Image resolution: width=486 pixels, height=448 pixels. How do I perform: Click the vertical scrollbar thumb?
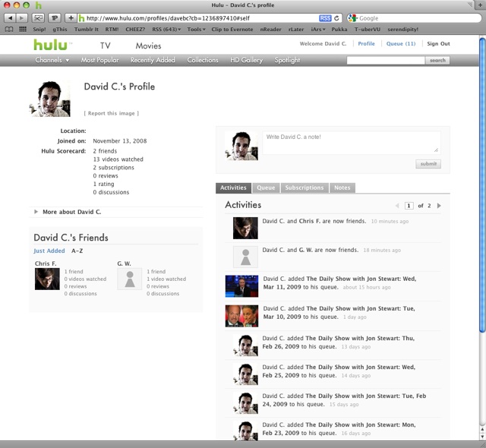482,185
